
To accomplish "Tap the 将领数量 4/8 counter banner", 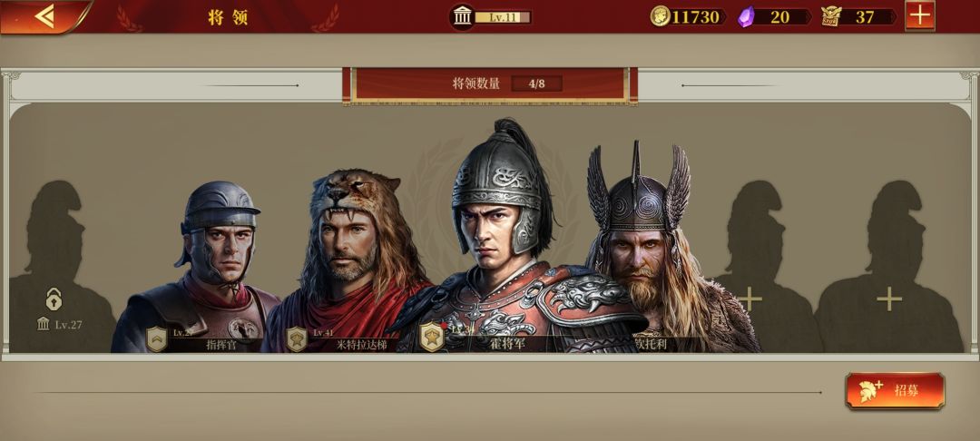I will [490, 84].
